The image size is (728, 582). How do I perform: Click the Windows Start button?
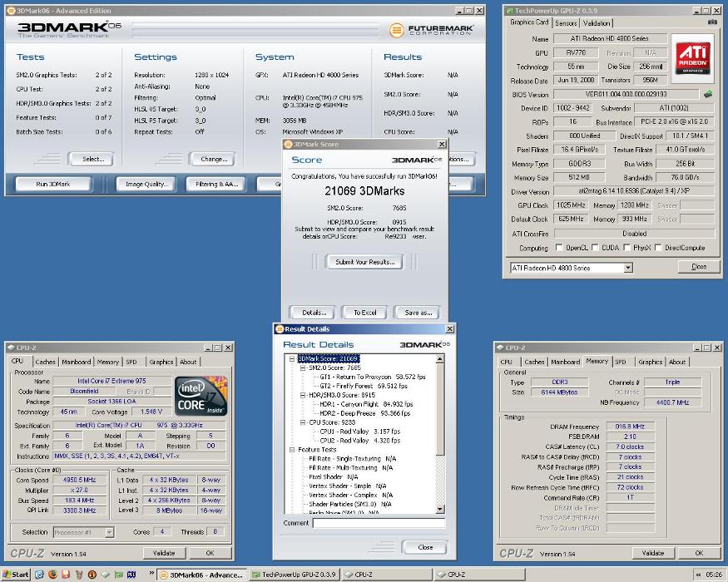(x=15, y=575)
